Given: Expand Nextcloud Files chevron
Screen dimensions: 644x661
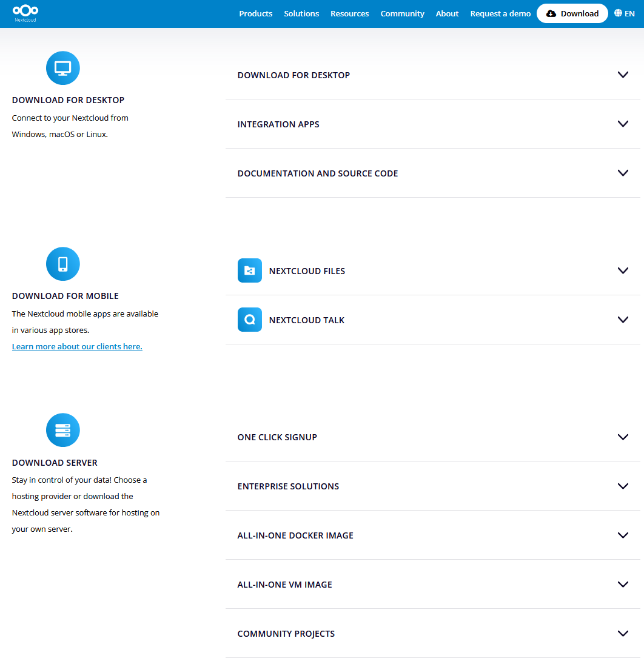Looking at the screenshot, I should click(623, 270).
